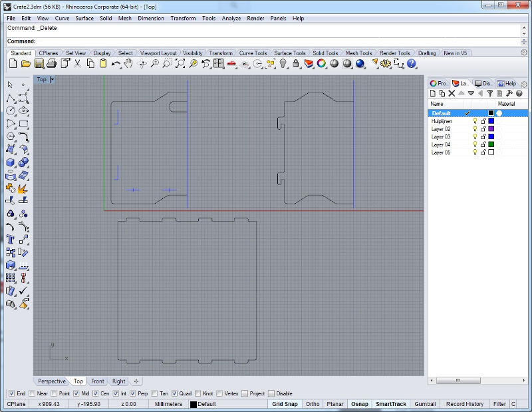Toggle the Hulplijnen layer visibility bulb
The height and width of the screenshot is (412, 532).
475,121
